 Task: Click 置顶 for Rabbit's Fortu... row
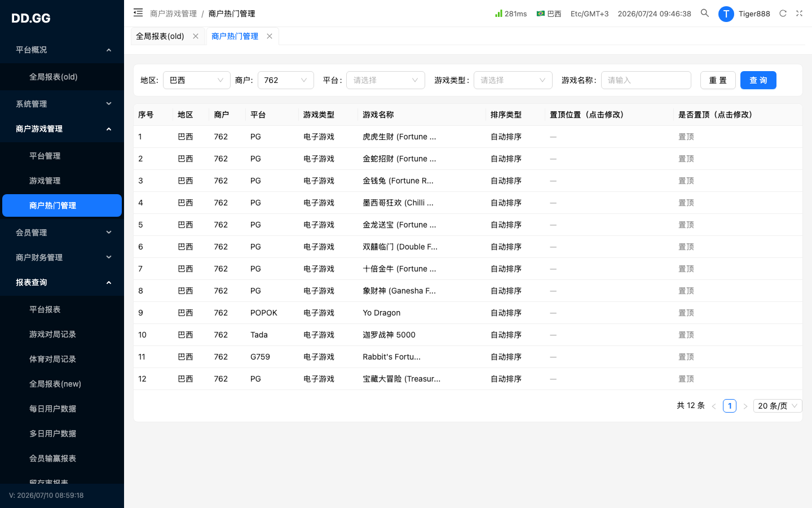pos(686,357)
